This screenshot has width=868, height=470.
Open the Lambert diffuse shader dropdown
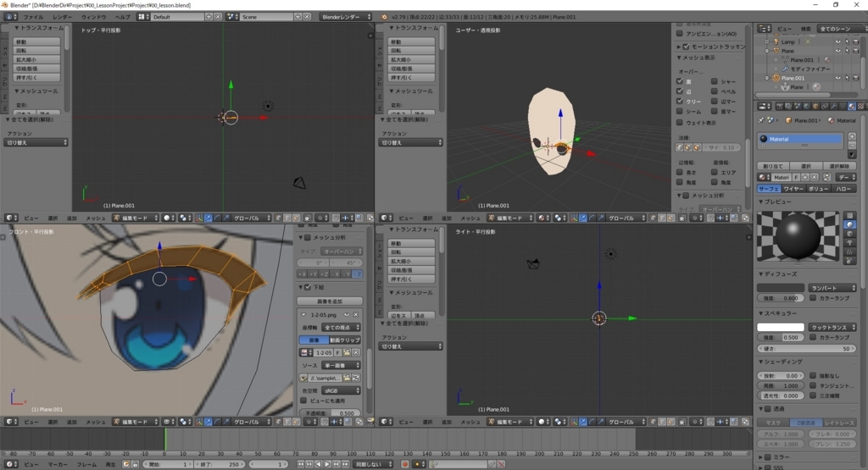tap(832, 288)
